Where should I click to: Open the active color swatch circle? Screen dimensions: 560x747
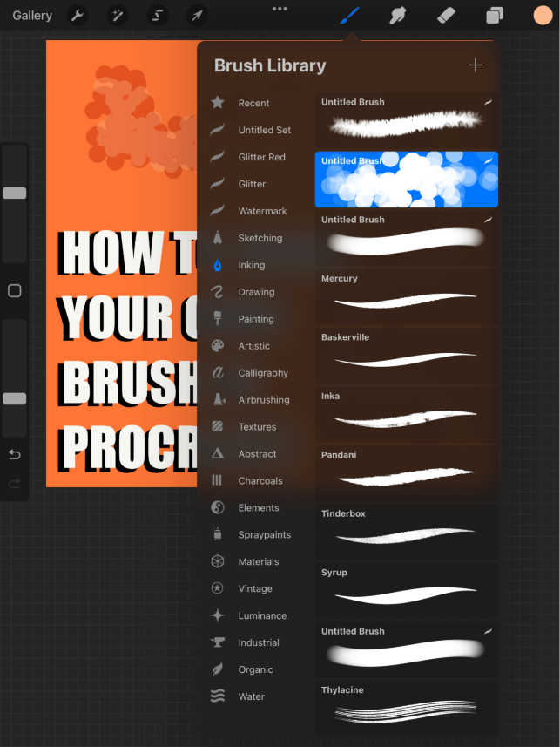click(543, 16)
